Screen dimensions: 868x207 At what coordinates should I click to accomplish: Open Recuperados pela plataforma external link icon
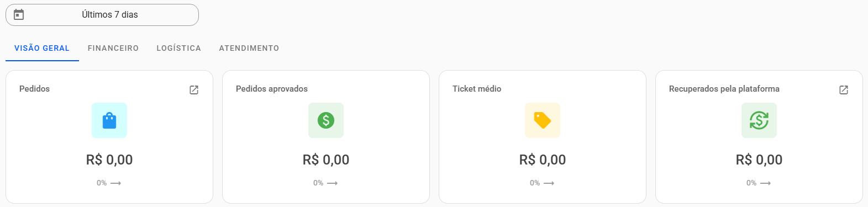(844, 90)
